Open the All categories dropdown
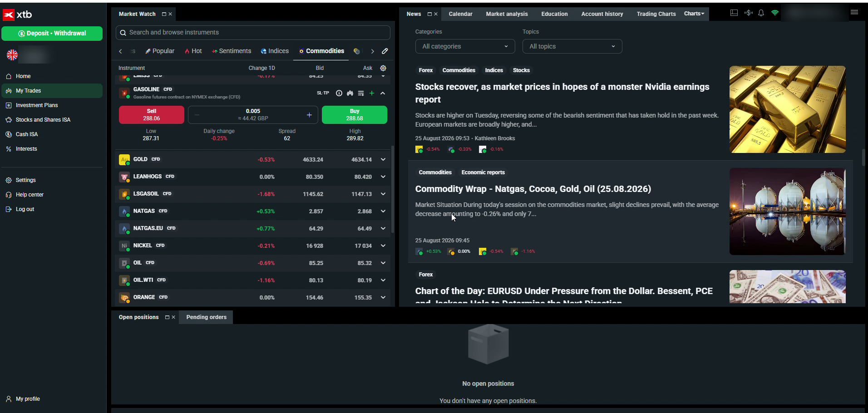 465,46
